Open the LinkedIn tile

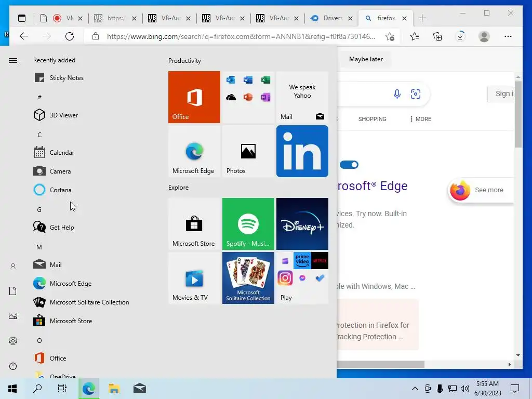pos(302,151)
